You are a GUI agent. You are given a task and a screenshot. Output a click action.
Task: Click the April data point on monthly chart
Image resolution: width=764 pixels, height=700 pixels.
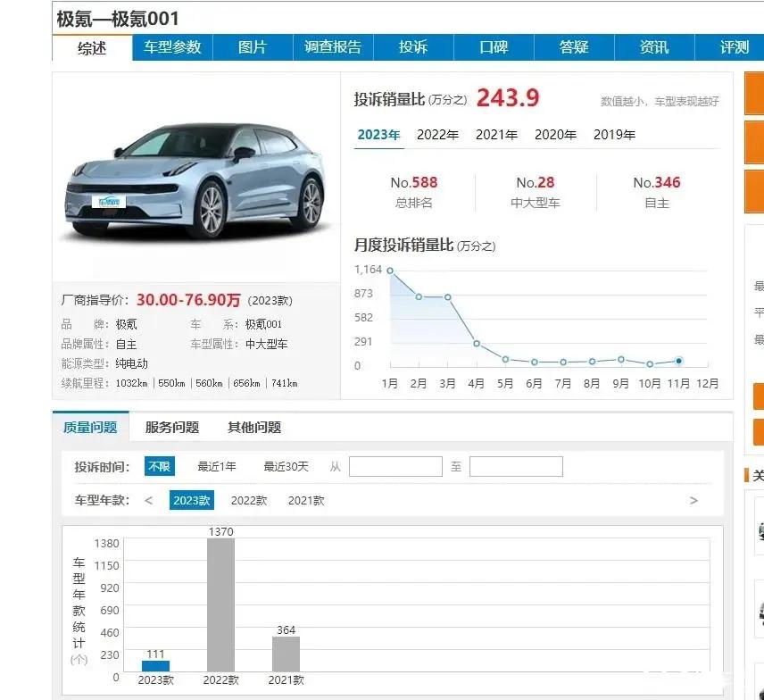click(477, 344)
